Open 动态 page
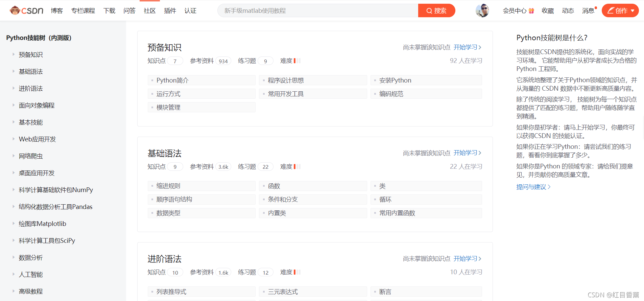 point(568,11)
